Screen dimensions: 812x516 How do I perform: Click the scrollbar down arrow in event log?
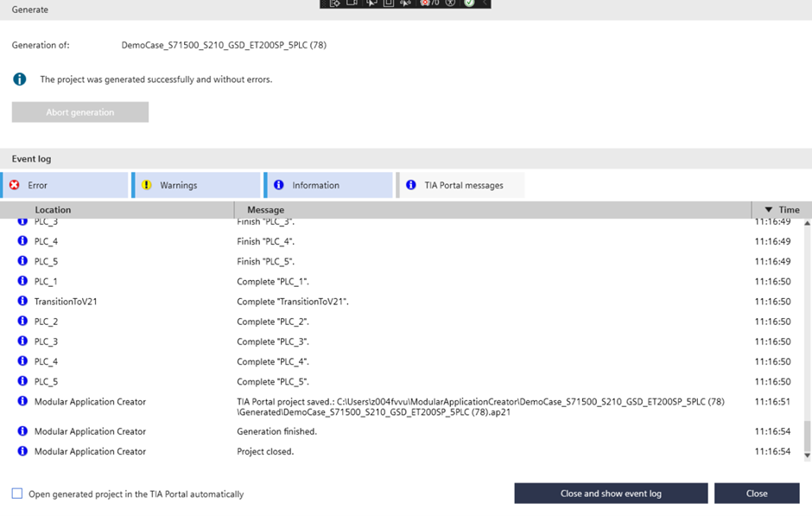[807, 455]
